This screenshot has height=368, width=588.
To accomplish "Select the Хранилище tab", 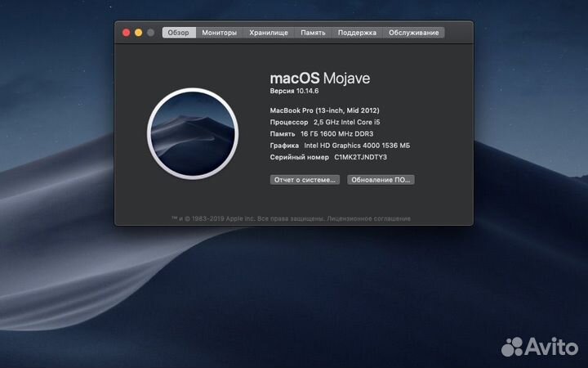I will [269, 33].
